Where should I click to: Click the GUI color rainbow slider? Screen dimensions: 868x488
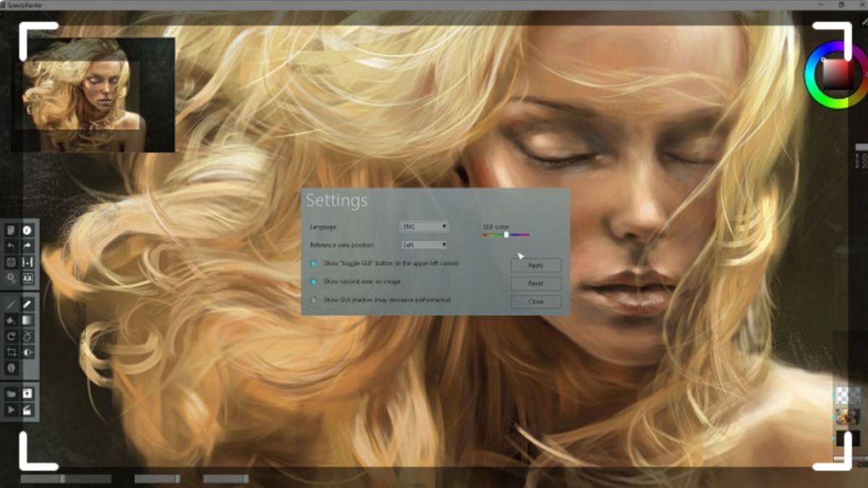coord(506,235)
